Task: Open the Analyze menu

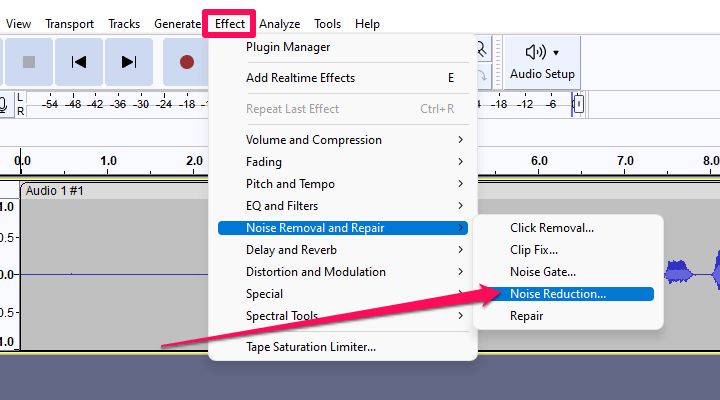Action: coord(279,23)
